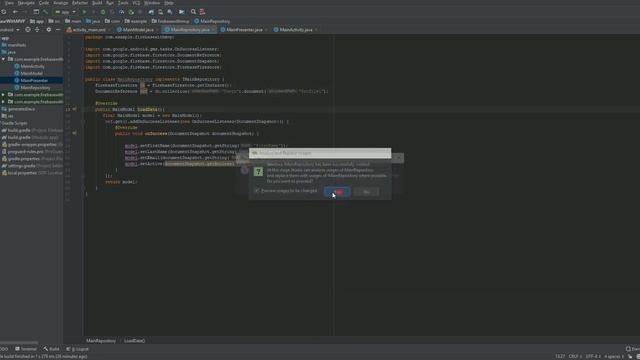The image size is (640, 360).
Task: Open the Refactor menu
Action: 80,3
